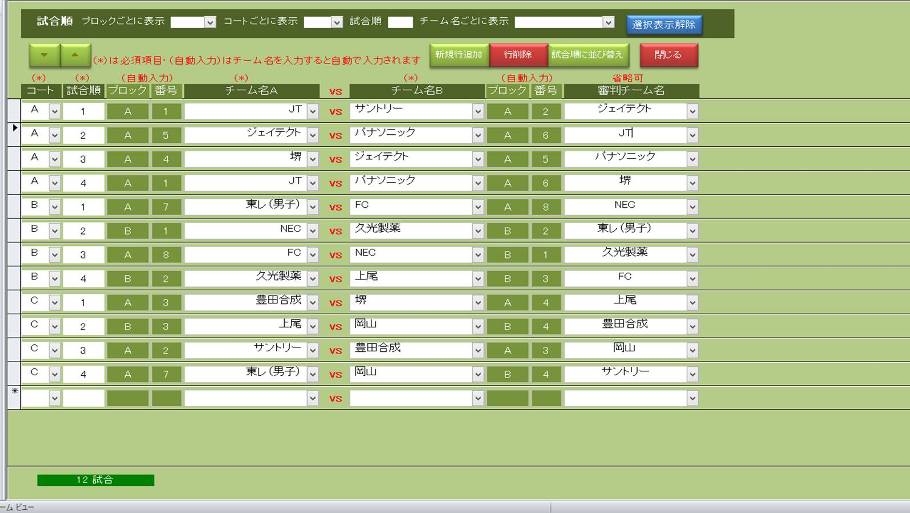Click the チーム名B column header
This screenshot has width=910, height=513.
(x=417, y=91)
